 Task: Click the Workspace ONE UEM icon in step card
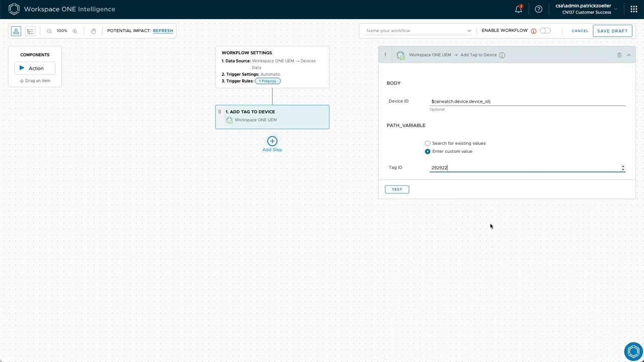click(x=229, y=120)
